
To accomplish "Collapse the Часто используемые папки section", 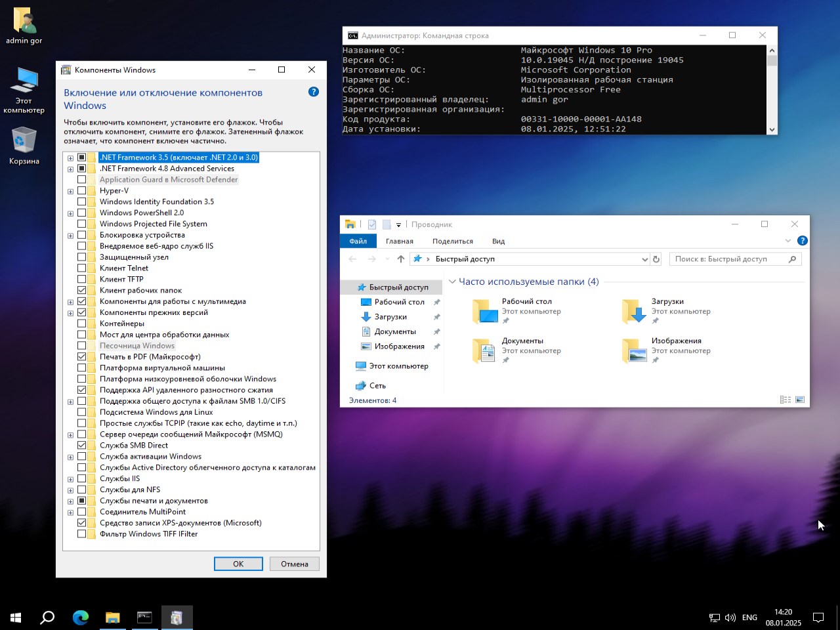I will [452, 281].
